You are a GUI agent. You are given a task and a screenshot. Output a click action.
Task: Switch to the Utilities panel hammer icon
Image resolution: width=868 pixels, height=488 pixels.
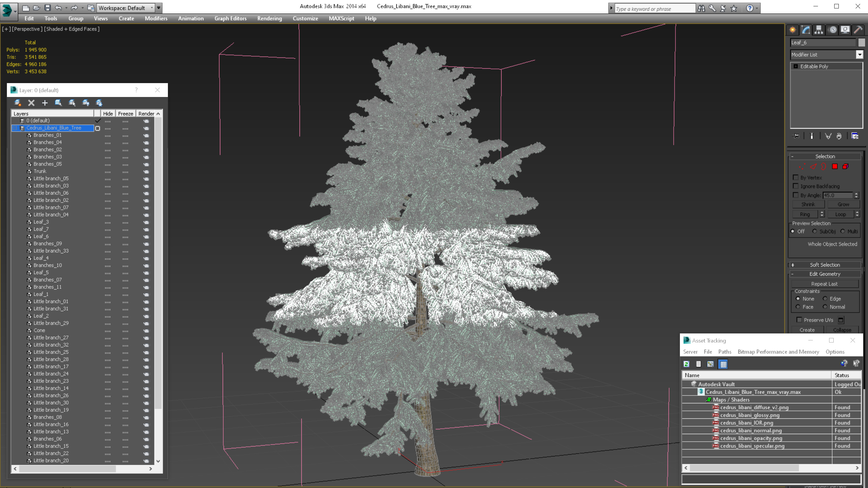click(858, 30)
